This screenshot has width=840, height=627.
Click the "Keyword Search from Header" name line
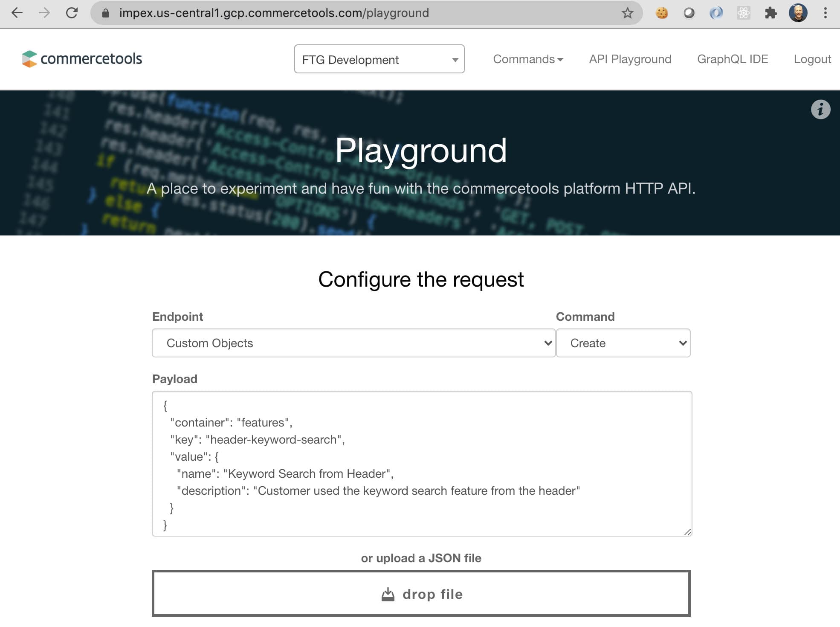[285, 474]
